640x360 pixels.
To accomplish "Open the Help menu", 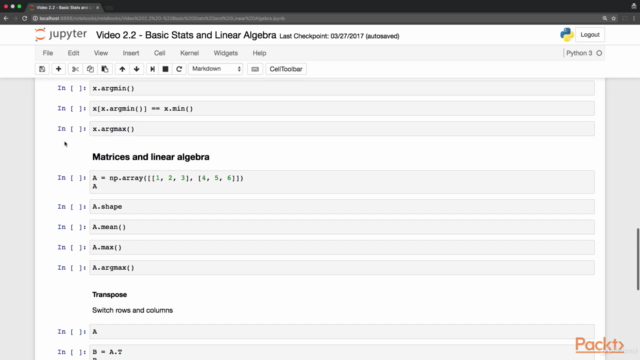I will (x=259, y=53).
